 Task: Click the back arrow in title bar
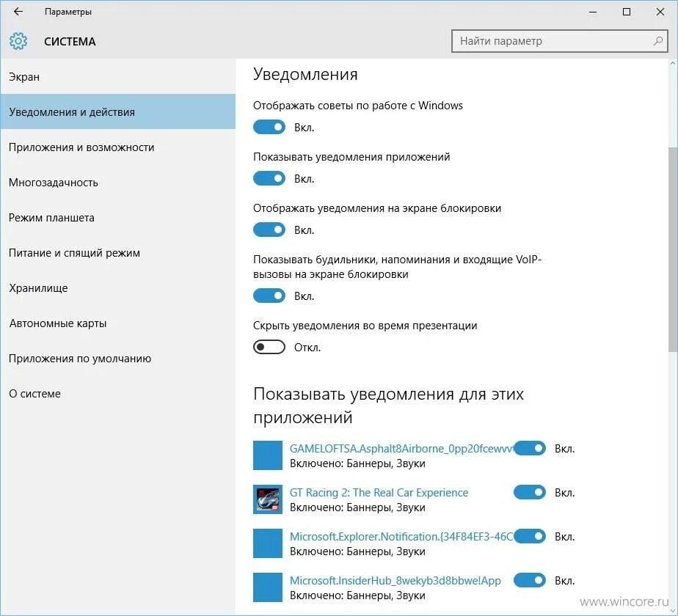tap(18, 12)
